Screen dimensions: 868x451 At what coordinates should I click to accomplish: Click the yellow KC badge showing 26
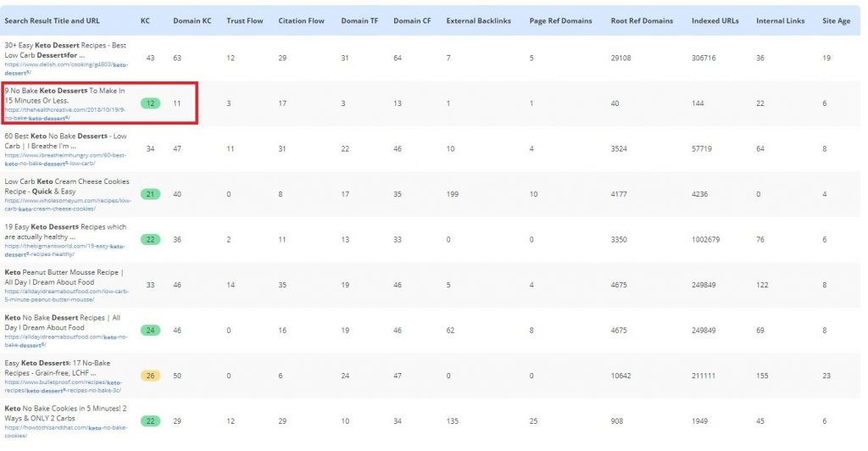[x=150, y=376]
